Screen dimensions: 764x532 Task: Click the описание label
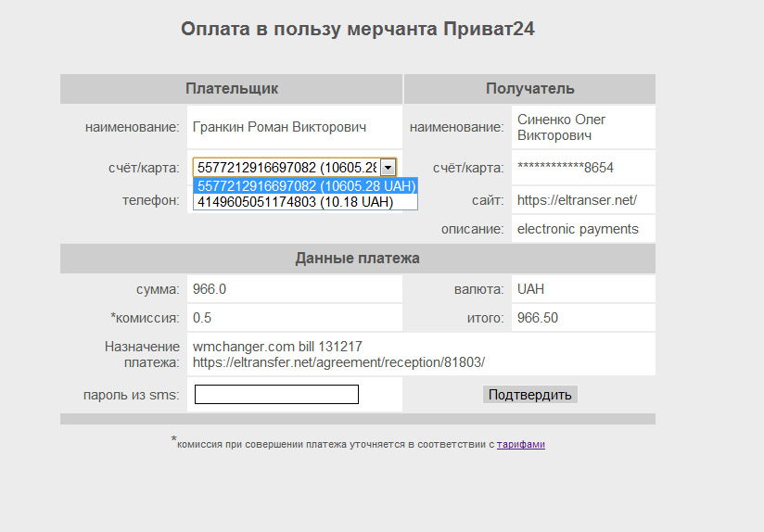coord(473,229)
